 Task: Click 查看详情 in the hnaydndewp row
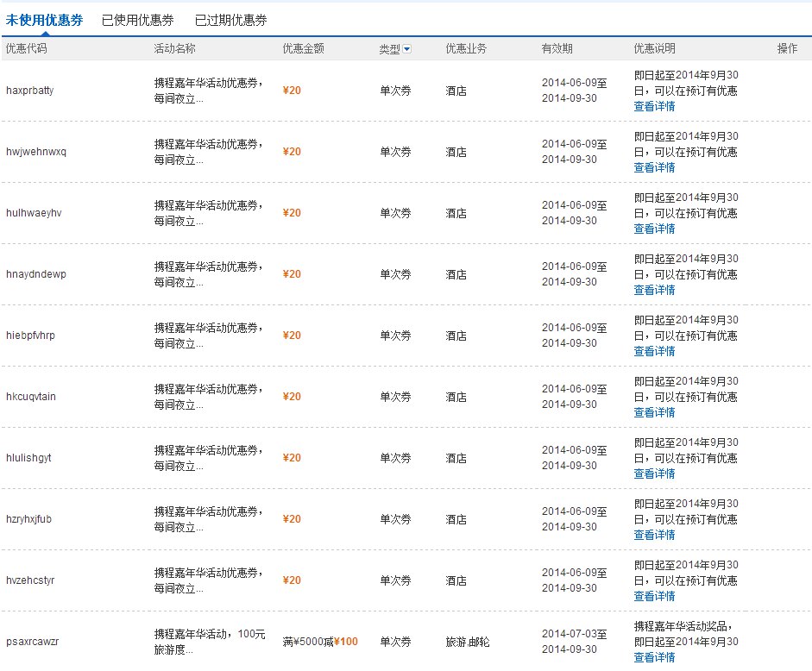(x=654, y=290)
